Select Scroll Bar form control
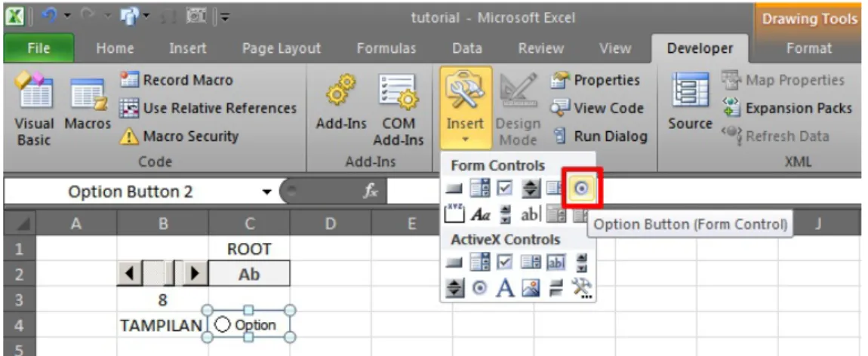This screenshot has width=868, height=356. [x=503, y=214]
